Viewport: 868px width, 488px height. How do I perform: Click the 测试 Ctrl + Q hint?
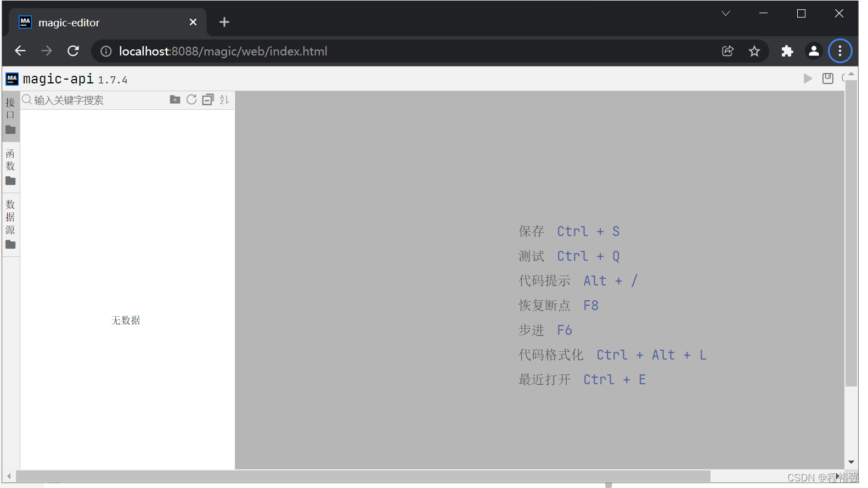(x=569, y=256)
